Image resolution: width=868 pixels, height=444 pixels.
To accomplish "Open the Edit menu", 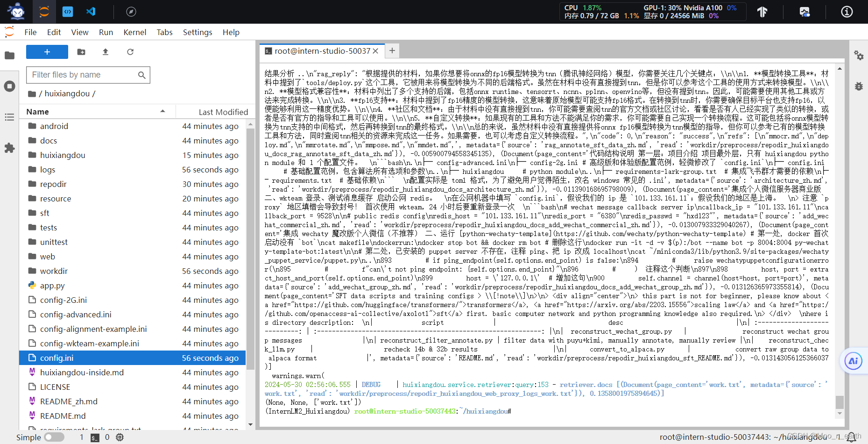I will 54,32.
